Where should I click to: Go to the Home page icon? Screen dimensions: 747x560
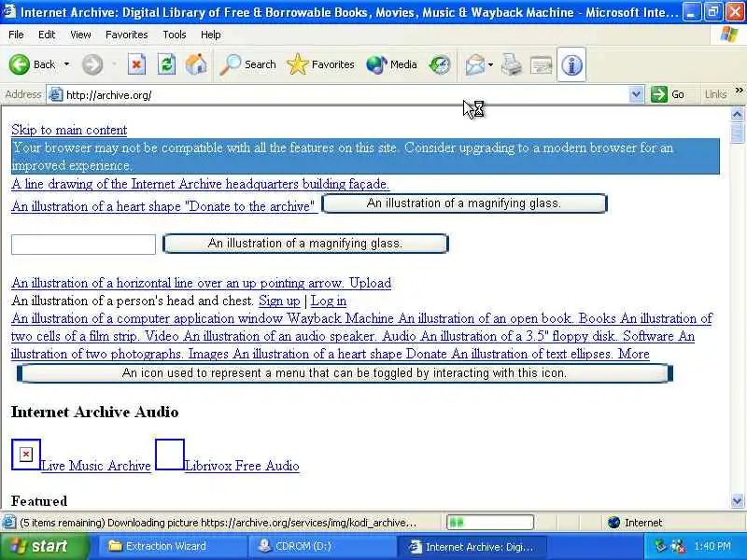tap(196, 64)
